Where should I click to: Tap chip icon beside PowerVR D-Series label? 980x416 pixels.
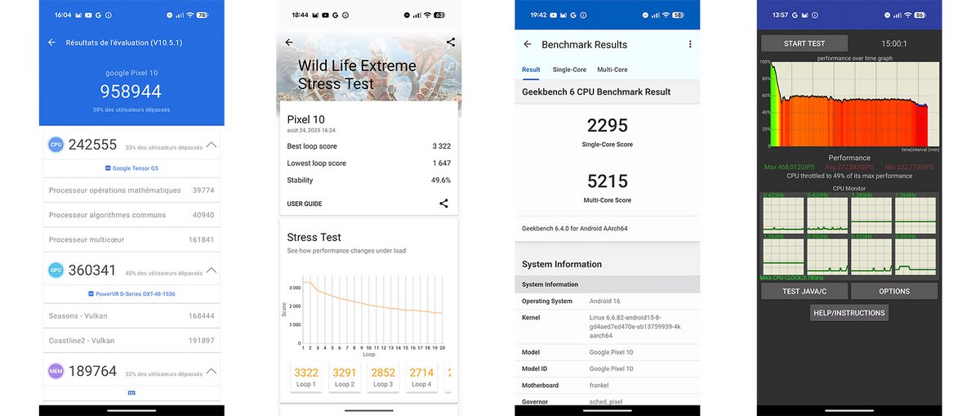pos(90,293)
